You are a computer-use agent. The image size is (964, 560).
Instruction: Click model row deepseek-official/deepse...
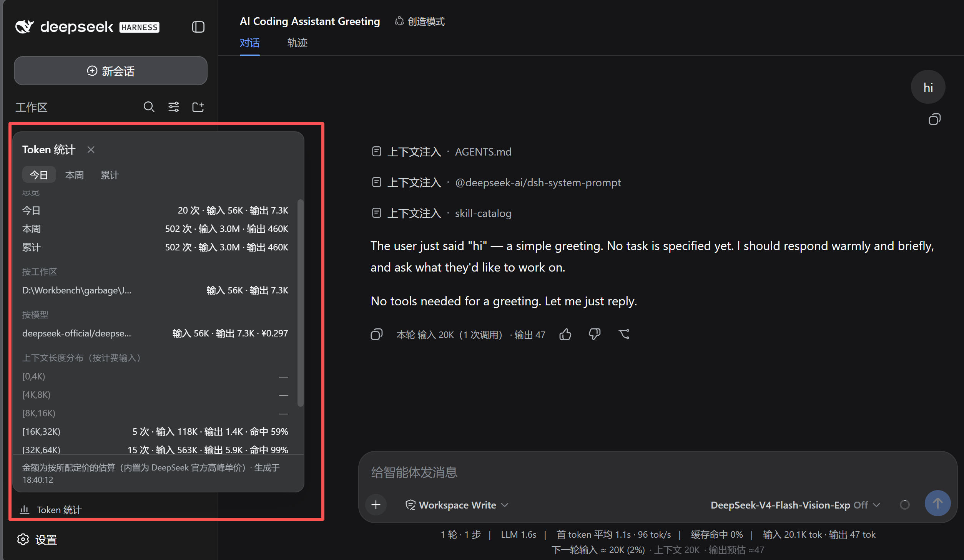click(x=155, y=333)
